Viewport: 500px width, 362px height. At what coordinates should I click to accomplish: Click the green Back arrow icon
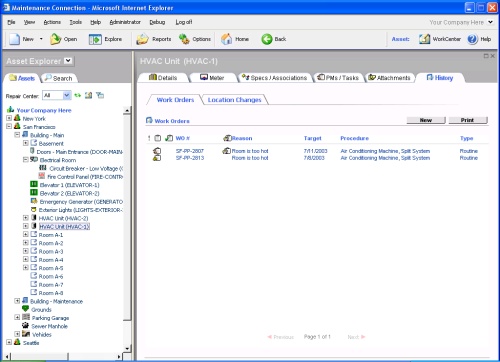point(267,39)
